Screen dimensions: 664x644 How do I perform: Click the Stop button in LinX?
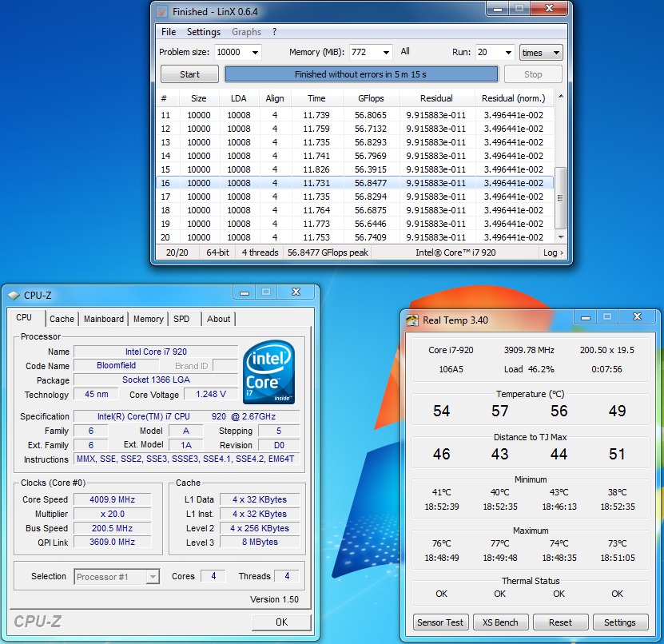click(533, 74)
